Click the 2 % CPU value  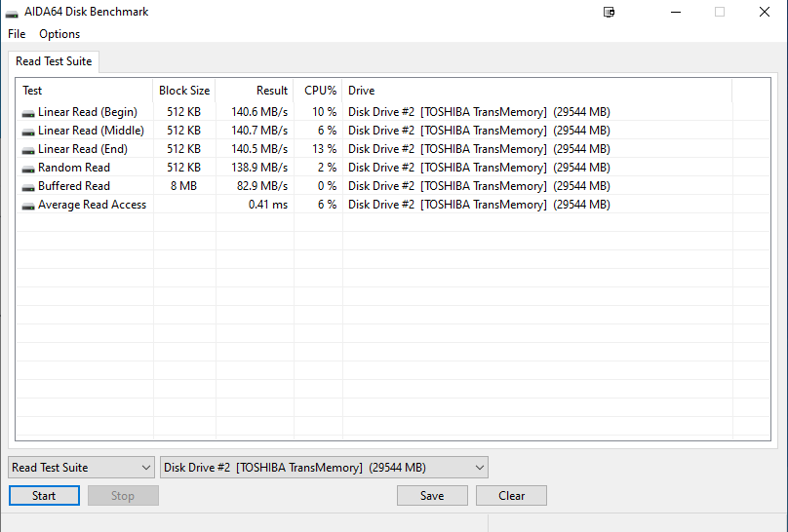tap(327, 168)
